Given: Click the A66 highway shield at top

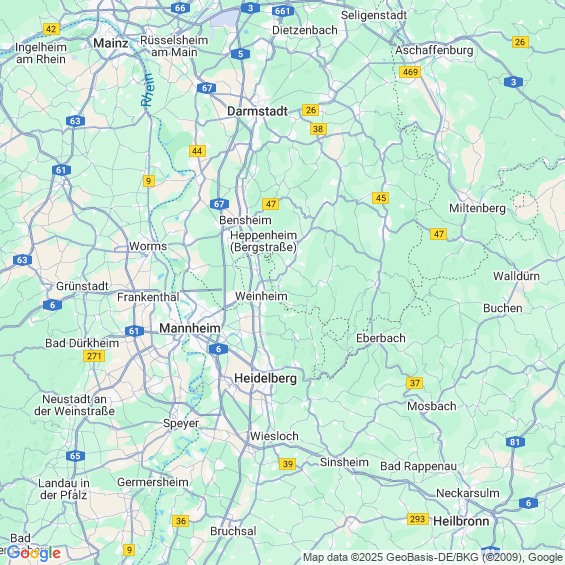Looking at the screenshot, I should [x=180, y=8].
